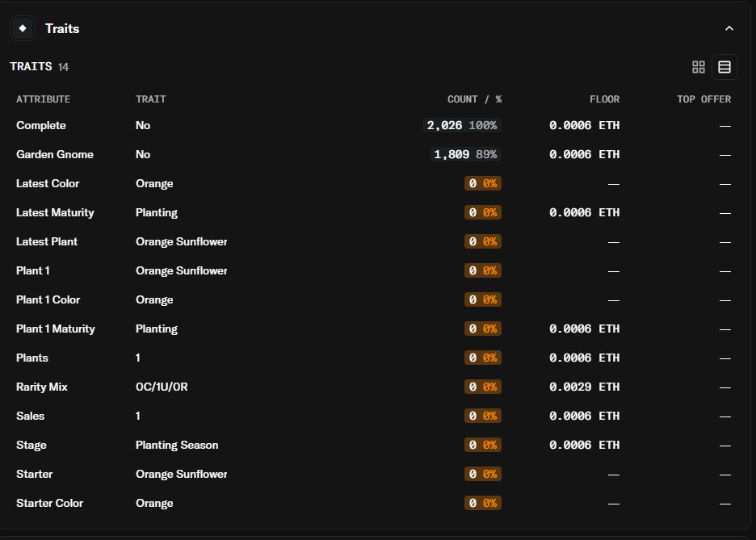756x540 pixels.
Task: Click the Stage row 0% badge
Action: click(483, 445)
